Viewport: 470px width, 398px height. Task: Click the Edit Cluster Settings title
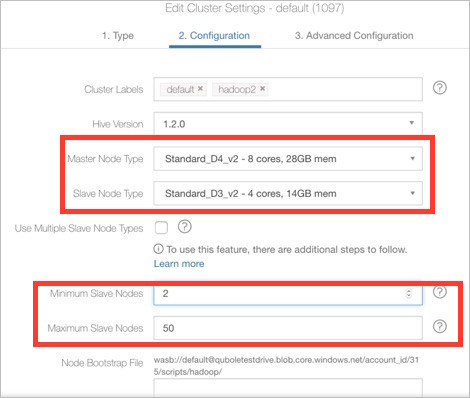click(255, 8)
